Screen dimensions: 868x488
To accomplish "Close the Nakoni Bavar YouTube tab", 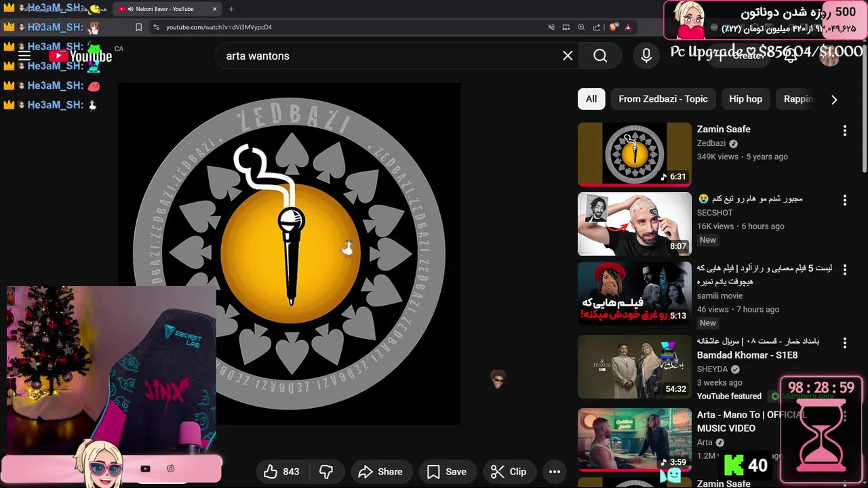I will coord(215,9).
